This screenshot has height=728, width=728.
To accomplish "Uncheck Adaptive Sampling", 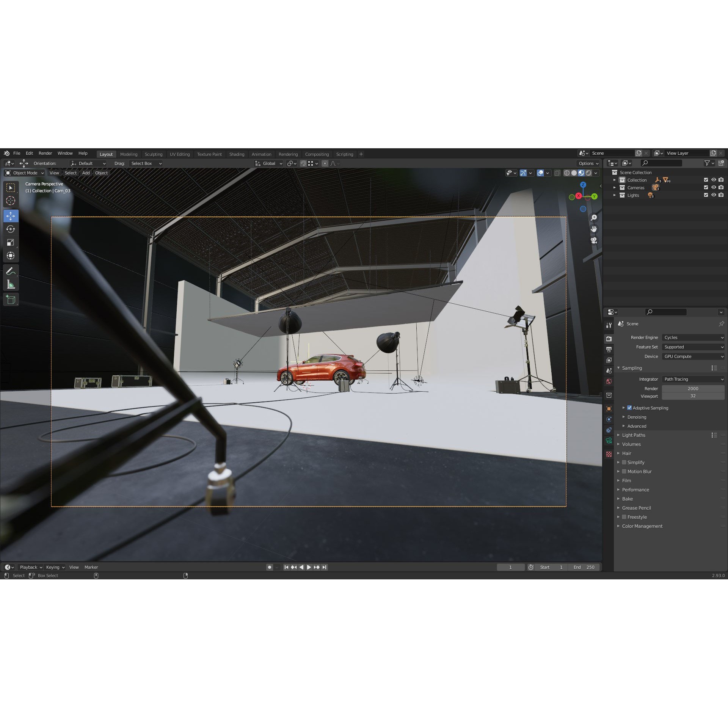I will pyautogui.click(x=629, y=408).
